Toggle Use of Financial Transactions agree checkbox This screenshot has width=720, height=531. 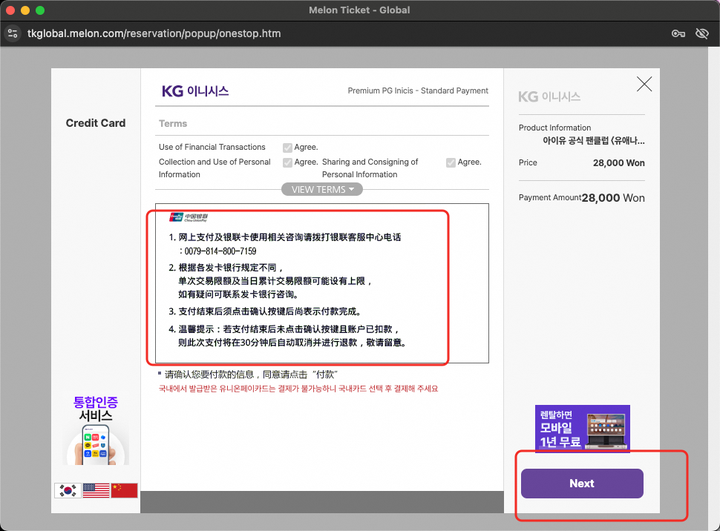tap(287, 147)
